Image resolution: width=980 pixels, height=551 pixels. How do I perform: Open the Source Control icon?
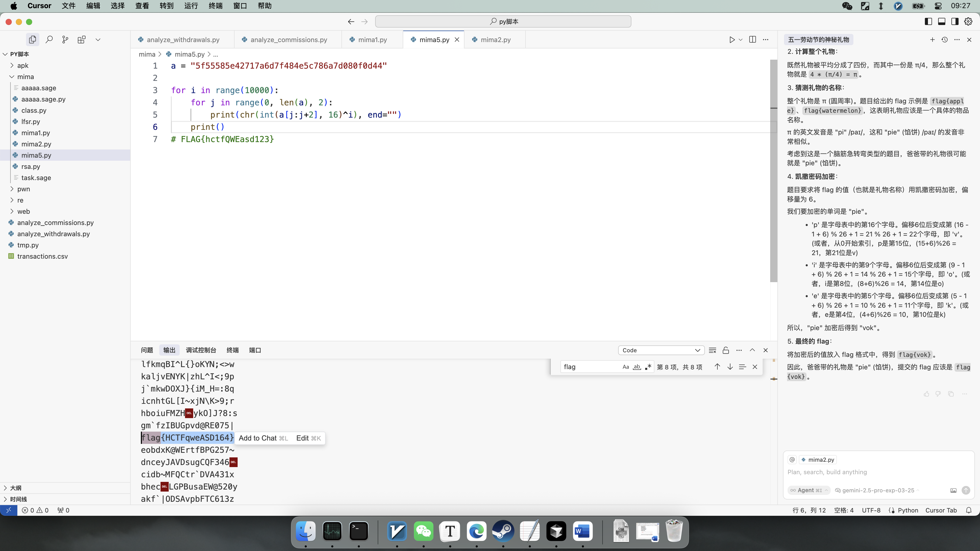[x=65, y=40]
